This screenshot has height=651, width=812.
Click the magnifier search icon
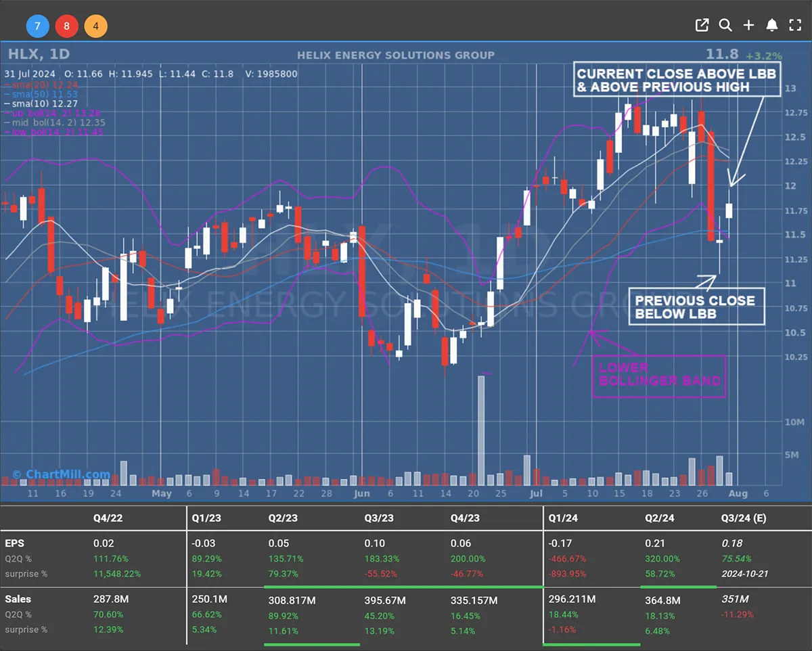point(725,25)
